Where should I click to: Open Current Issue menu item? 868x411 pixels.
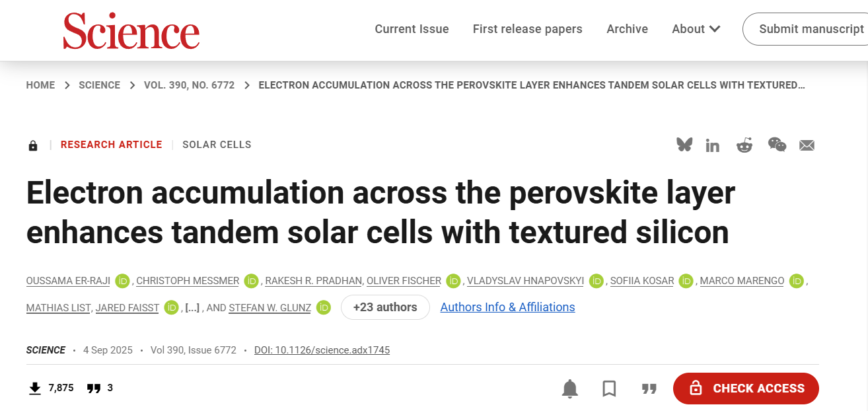coord(412,29)
